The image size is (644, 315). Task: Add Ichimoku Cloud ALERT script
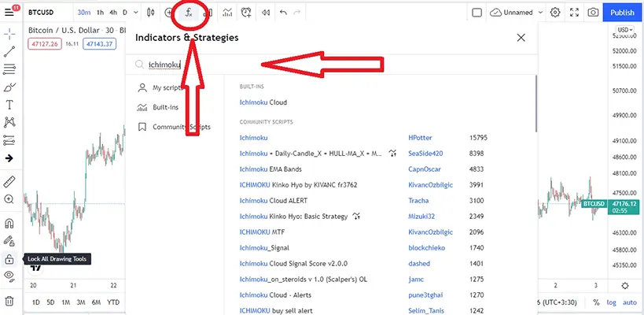273,201
